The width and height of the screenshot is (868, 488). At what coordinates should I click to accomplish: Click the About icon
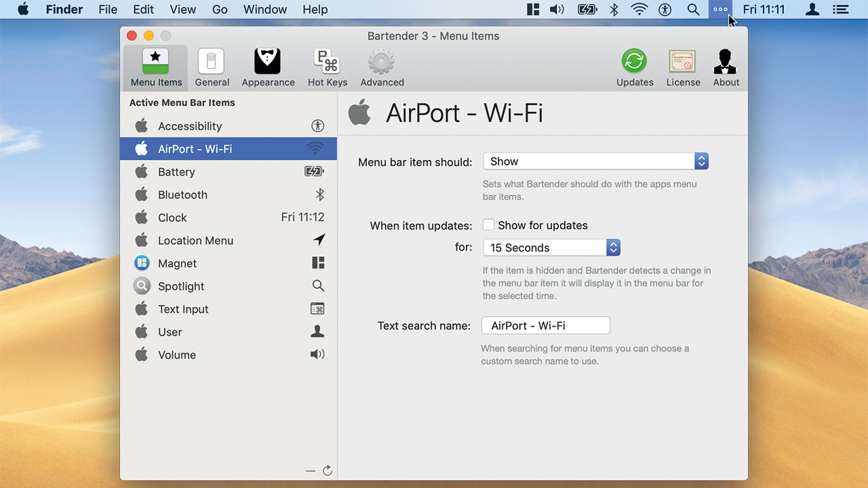tap(725, 66)
